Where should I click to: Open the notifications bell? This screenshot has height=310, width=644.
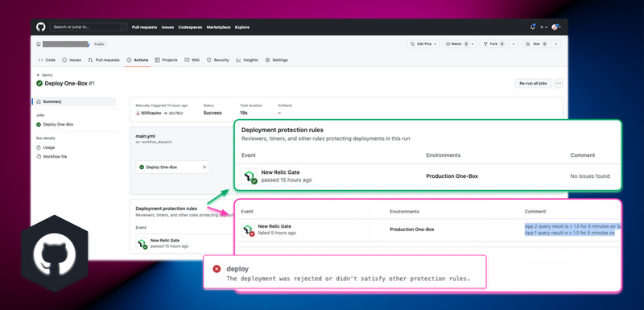pos(533,27)
